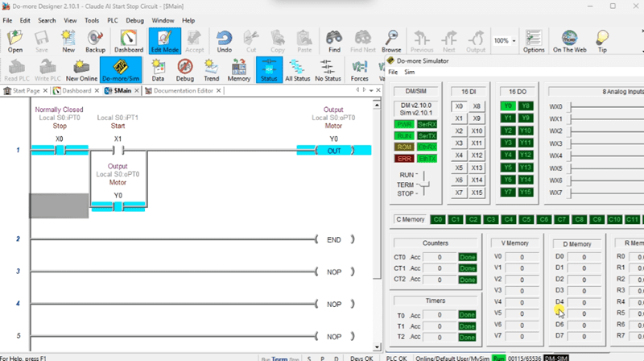Viewport: 644px width, 361px height.
Task: Toggle simulator input X0
Action: point(459,106)
